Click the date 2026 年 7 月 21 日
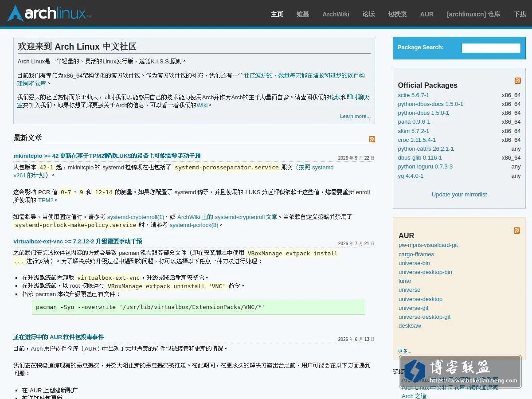532x399 pixels. (356, 243)
